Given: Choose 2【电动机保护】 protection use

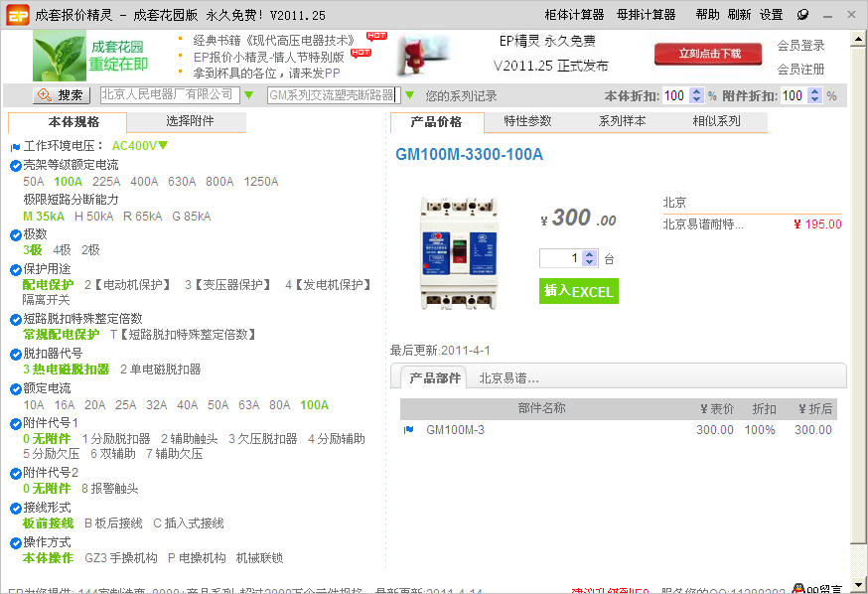Looking at the screenshot, I should (x=128, y=284).
